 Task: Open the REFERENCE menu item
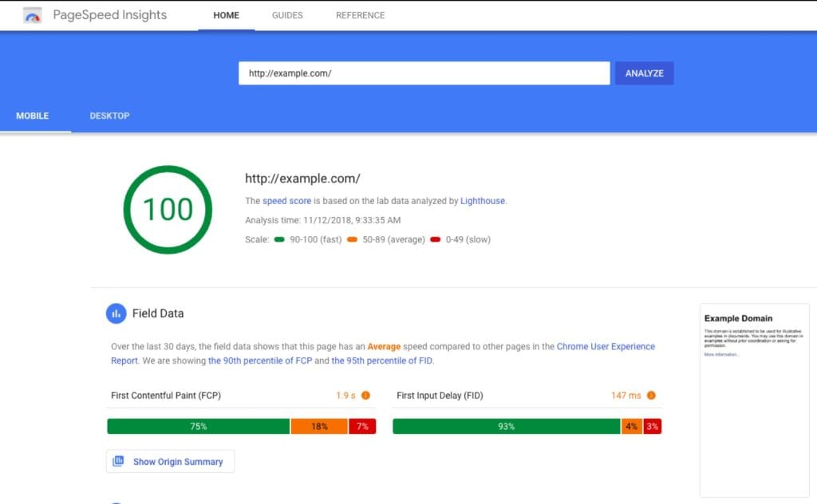[x=360, y=15]
